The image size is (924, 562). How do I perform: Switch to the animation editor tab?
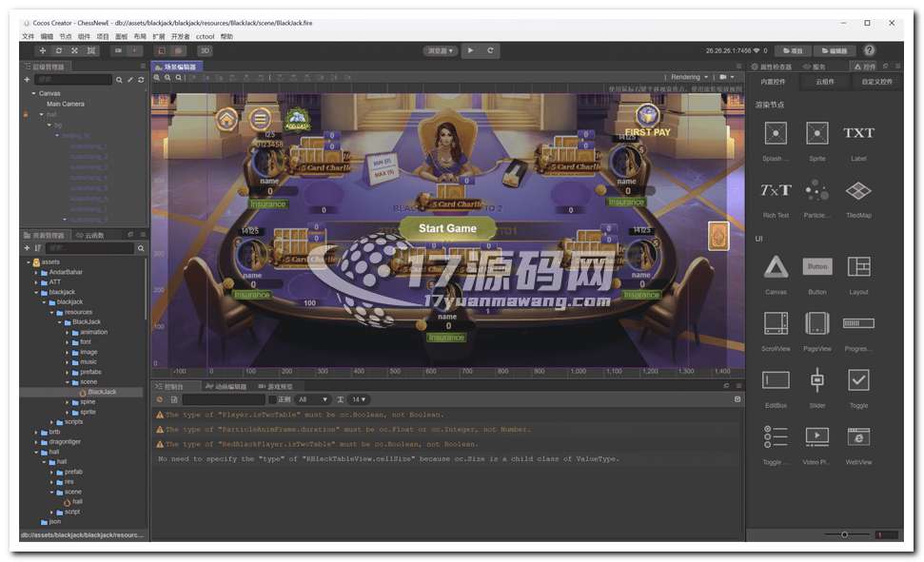coord(226,386)
